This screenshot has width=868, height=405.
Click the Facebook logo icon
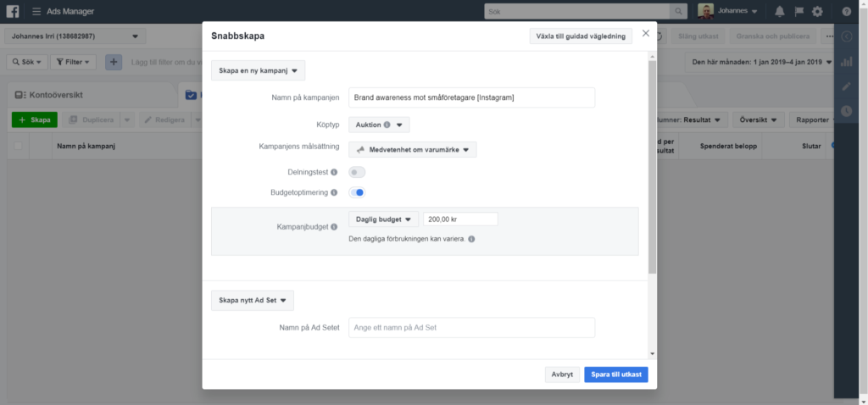13,11
